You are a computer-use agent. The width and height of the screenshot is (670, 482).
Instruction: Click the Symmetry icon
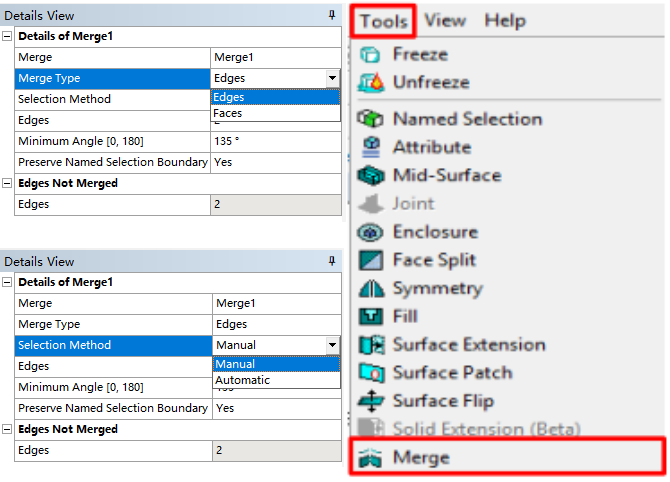pos(371,288)
